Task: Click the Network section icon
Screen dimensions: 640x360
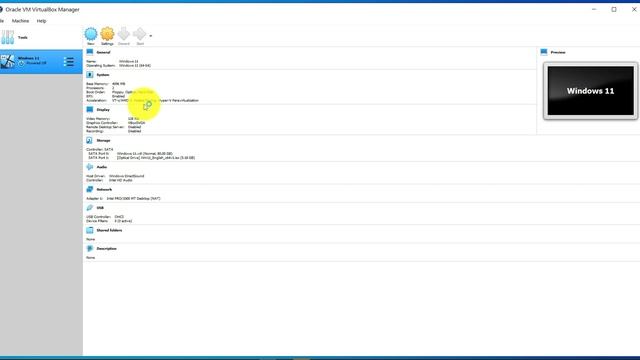Action: (x=90, y=189)
